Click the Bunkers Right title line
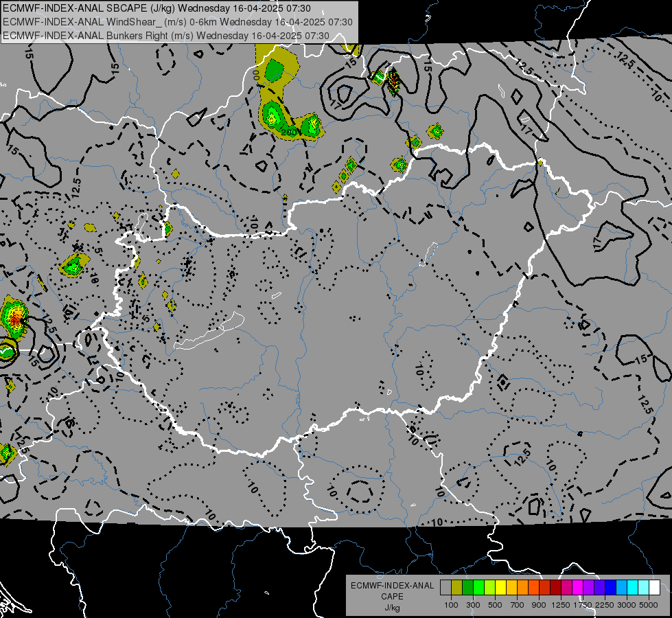 coord(166,36)
